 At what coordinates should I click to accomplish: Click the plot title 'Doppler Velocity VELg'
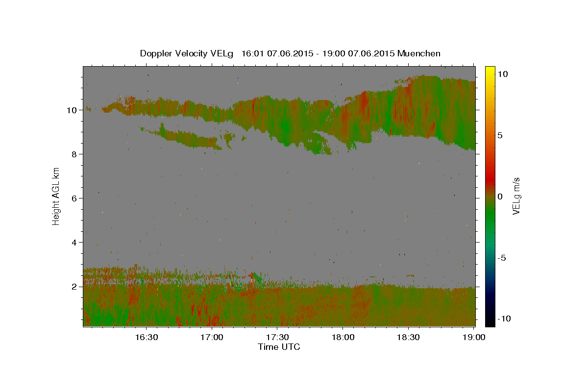click(x=187, y=53)
